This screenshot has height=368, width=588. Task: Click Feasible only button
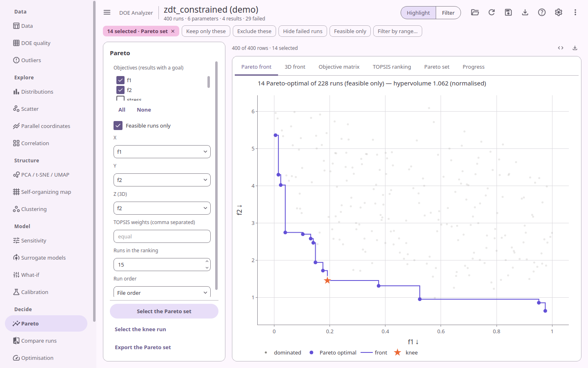(x=350, y=31)
